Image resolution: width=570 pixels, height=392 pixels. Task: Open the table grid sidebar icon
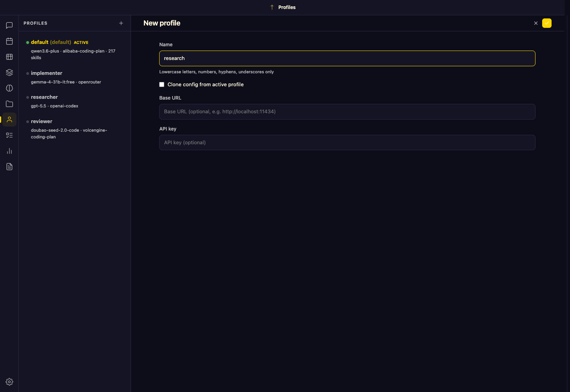[9, 57]
